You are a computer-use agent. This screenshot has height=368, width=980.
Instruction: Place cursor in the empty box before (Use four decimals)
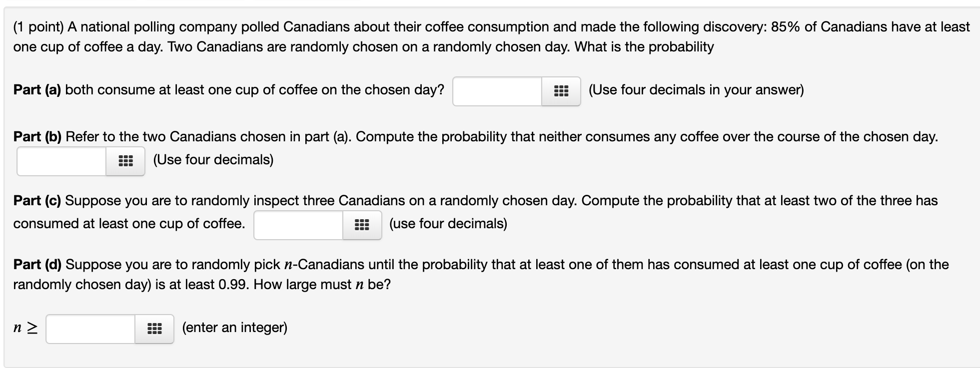(60, 161)
